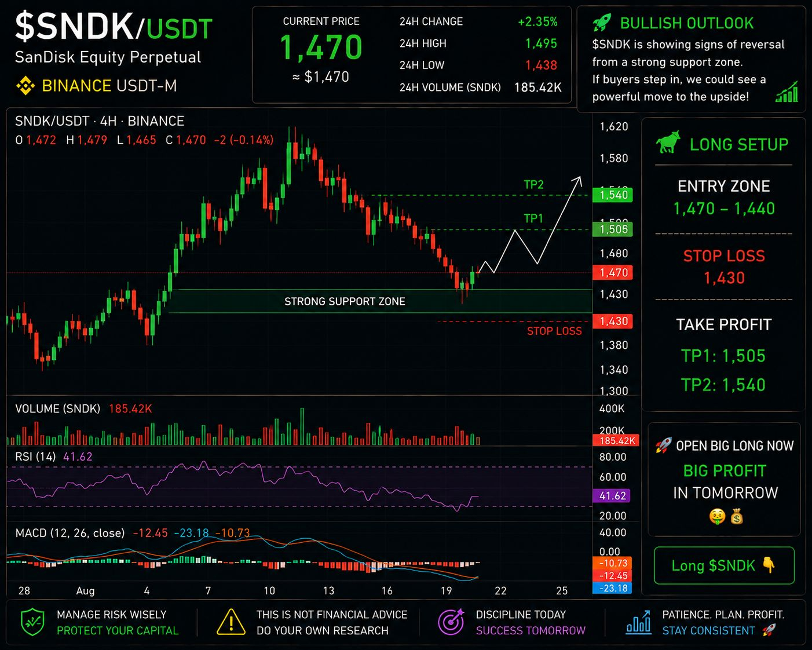
Task: Click the money bag emoji under In Tomorrow
Action: [x=737, y=516]
